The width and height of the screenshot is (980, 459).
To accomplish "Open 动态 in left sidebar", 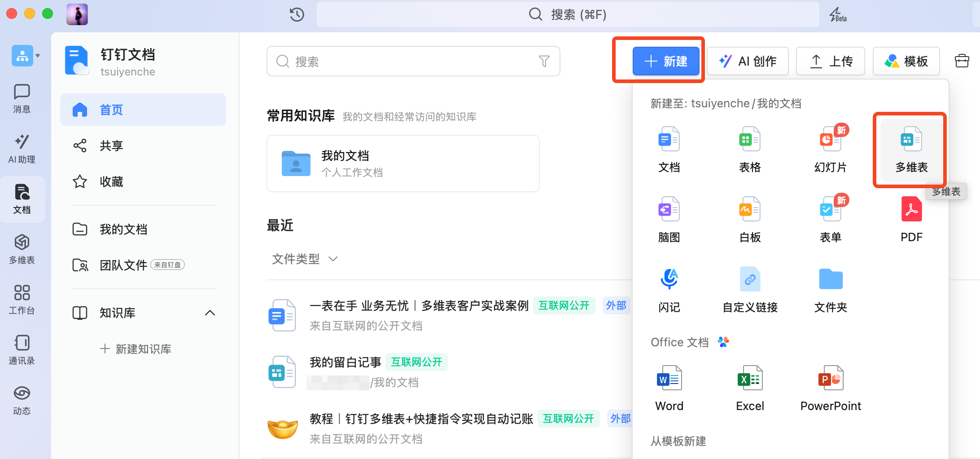I will pos(22,401).
